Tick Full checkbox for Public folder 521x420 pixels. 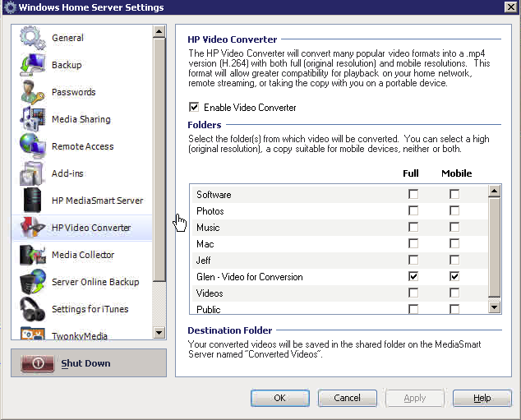coord(413,309)
